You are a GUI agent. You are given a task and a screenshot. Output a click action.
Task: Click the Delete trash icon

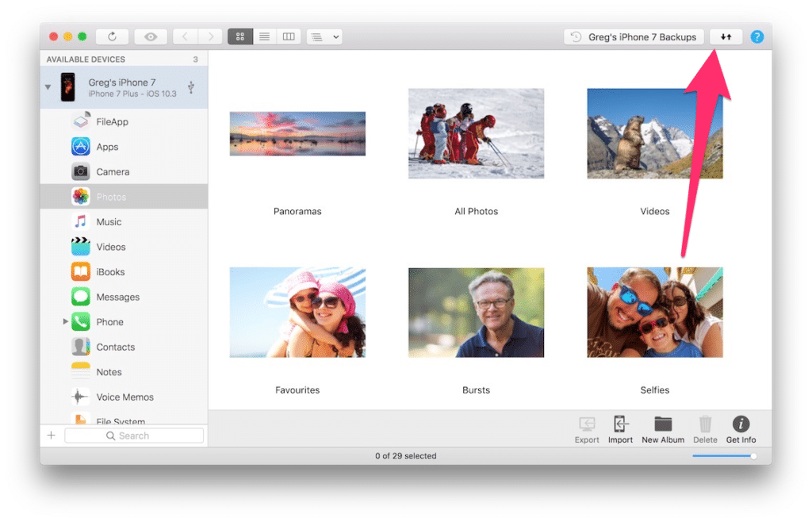(705, 428)
